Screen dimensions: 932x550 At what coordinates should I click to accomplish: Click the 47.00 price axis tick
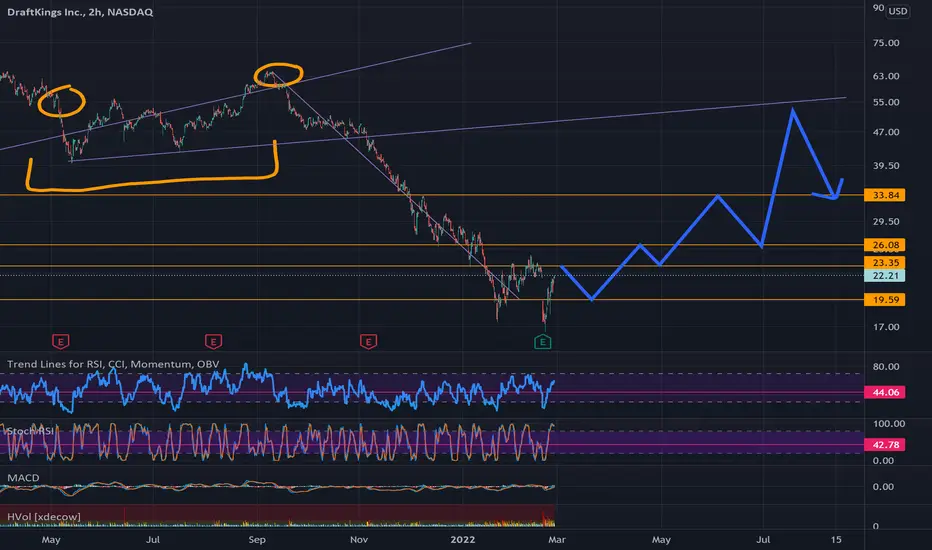(x=886, y=132)
